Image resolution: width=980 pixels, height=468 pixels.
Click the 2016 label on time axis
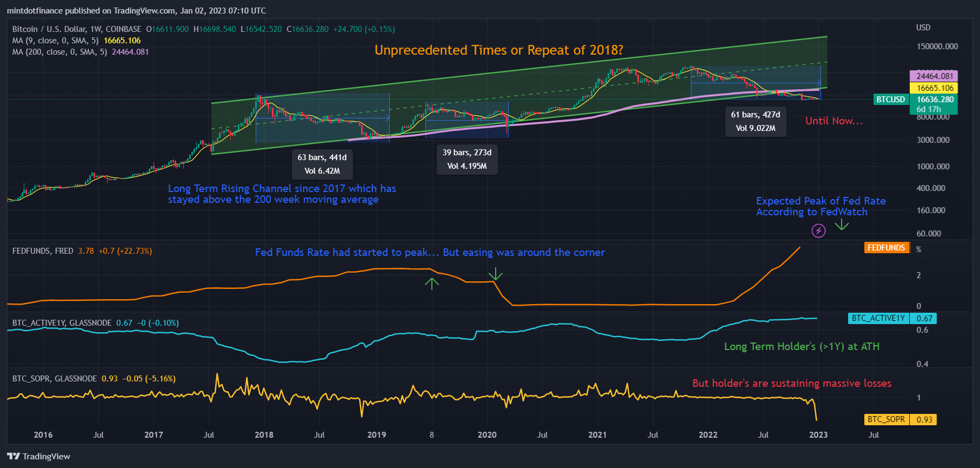(43, 434)
